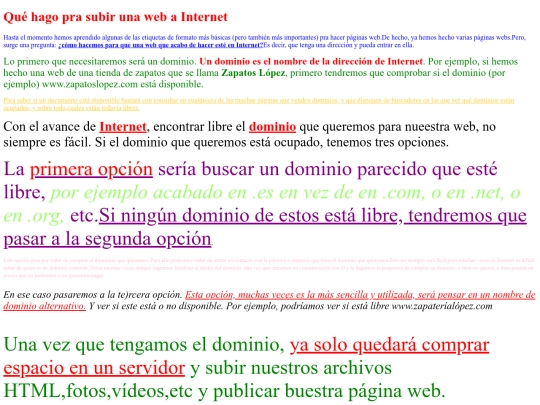Click the bold green "Zapatos López" text
The width and height of the screenshot is (540, 405).
tap(253, 73)
